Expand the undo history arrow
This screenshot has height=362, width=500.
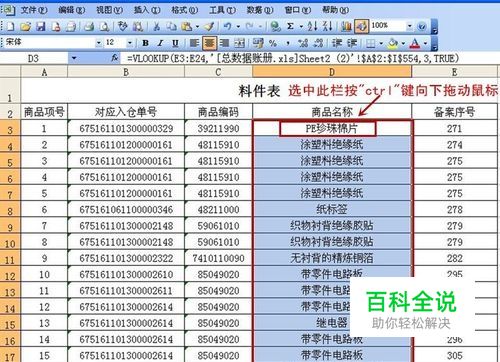point(238,26)
